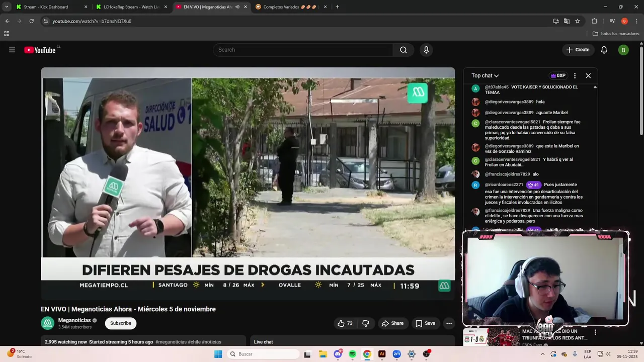Open OBS Studio from the taskbar

click(x=427, y=354)
